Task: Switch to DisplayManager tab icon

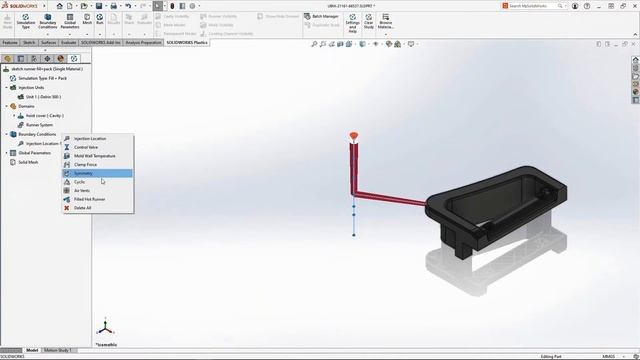Action: (x=60, y=59)
